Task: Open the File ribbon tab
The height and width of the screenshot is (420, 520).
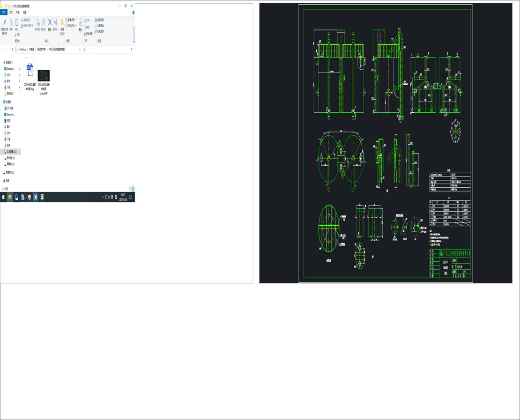Action: pyautogui.click(x=4, y=12)
